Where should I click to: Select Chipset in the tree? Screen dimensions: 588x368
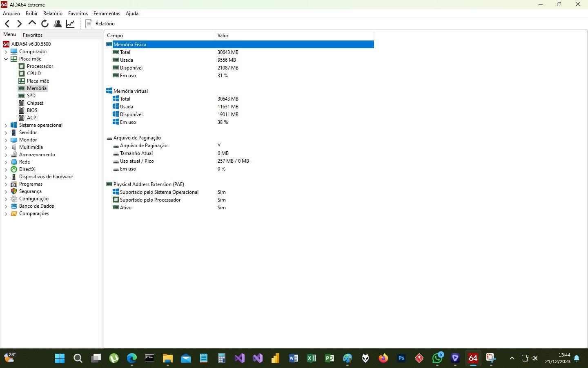coord(35,103)
